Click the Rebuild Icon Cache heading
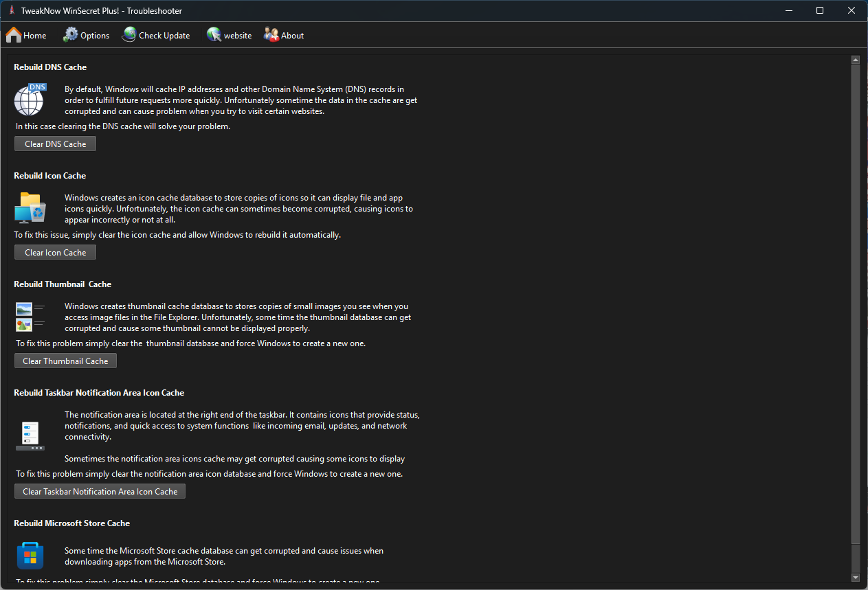The image size is (868, 590). (x=50, y=176)
